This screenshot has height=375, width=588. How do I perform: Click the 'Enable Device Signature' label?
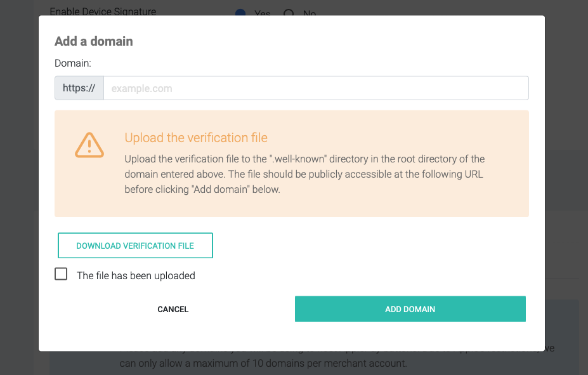[x=103, y=11]
